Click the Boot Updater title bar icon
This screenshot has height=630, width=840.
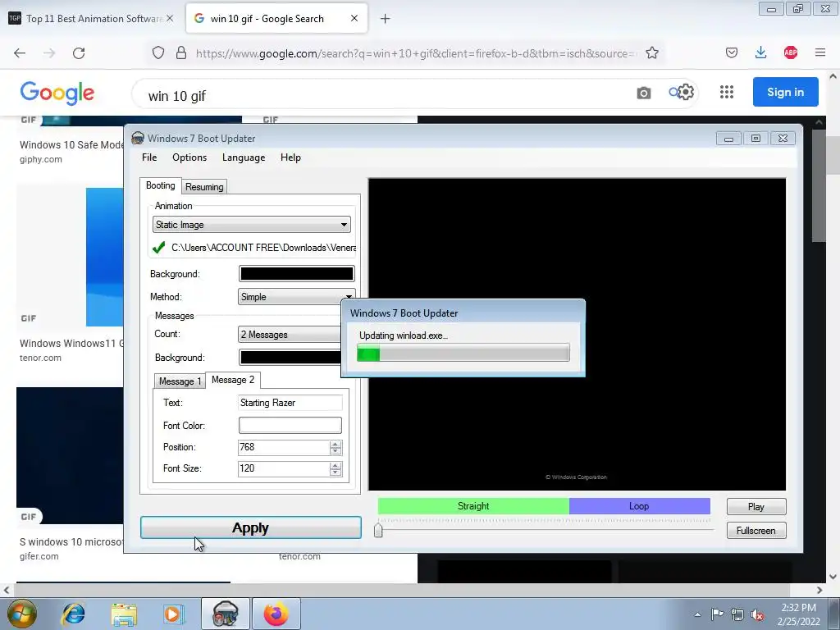(x=138, y=138)
